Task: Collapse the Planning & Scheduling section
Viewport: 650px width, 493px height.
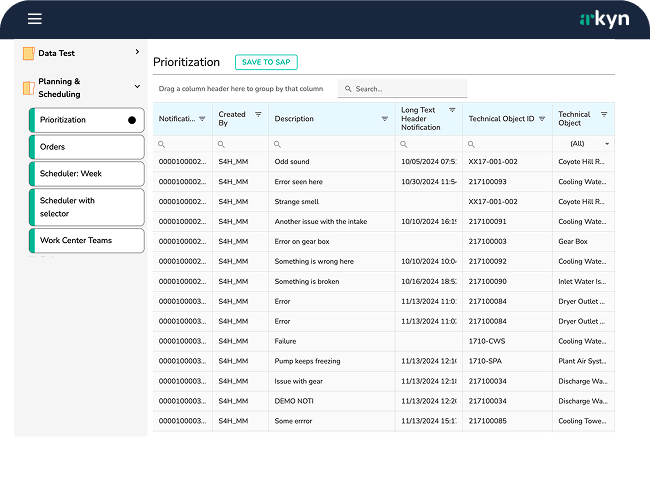Action: click(x=137, y=87)
